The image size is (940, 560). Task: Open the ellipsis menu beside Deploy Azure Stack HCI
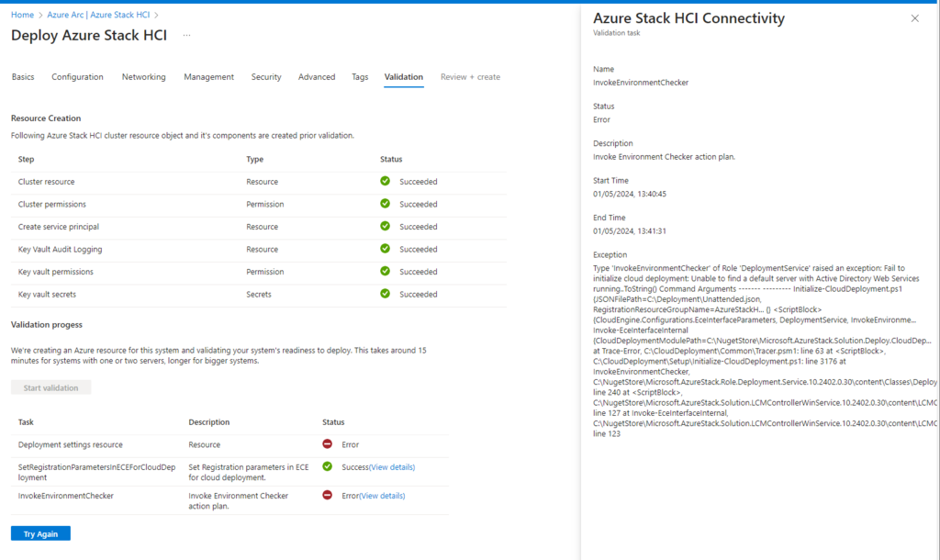(186, 35)
